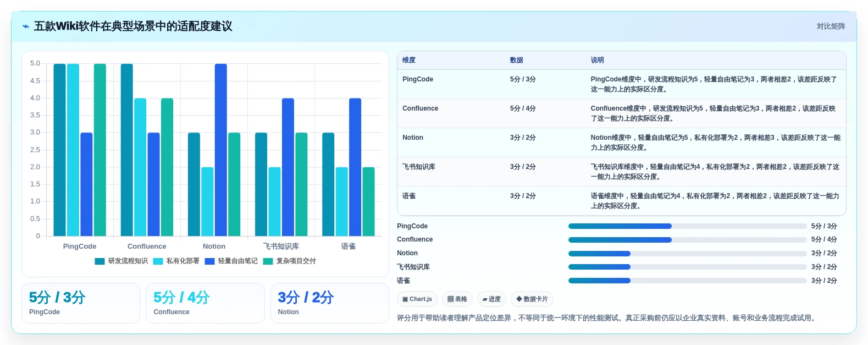Click the footnote starting with 评分用于帮助读者
The image size is (868, 345).
[x=607, y=318]
